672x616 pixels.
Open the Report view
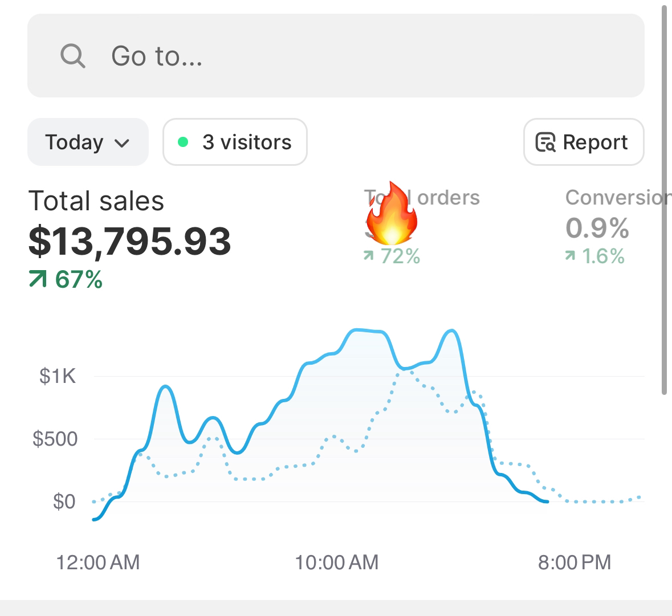[x=583, y=142]
